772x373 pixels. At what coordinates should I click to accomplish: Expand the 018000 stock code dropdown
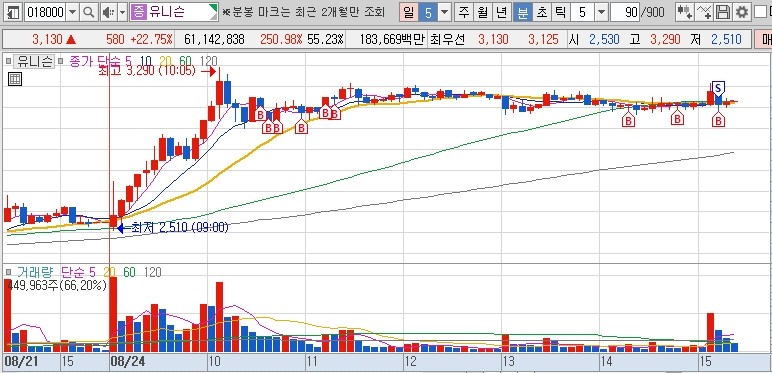coord(72,13)
